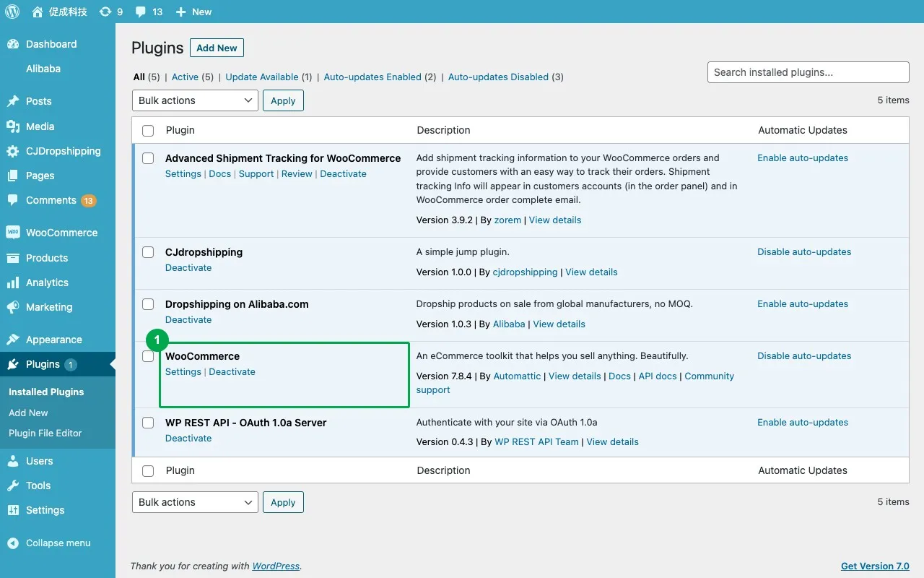Show the Active (5) plugins filter
Image resolution: width=924 pixels, height=578 pixels.
pyautogui.click(x=193, y=77)
